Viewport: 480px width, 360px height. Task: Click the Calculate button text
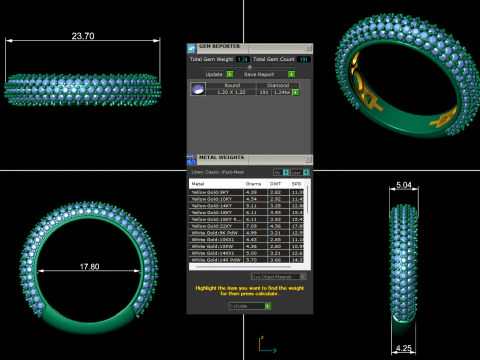(x=239, y=306)
